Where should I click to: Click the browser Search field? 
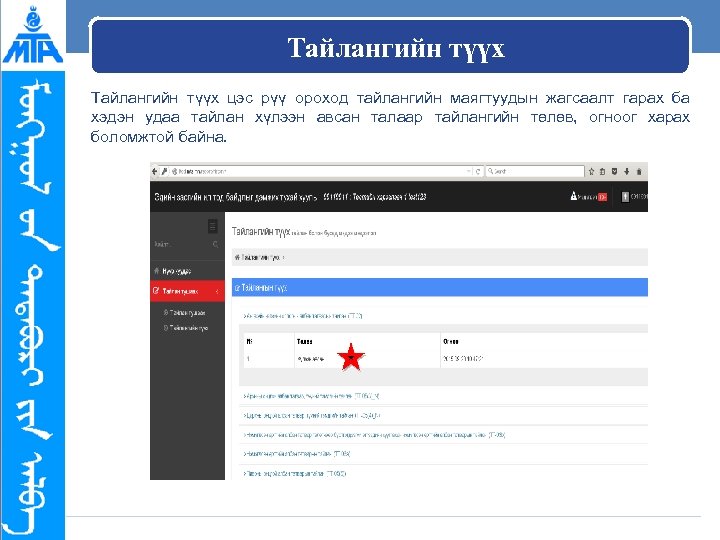535,171
